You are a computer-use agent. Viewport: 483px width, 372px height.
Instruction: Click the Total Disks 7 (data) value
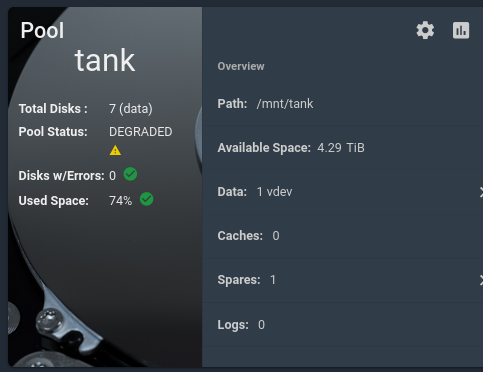pyautogui.click(x=131, y=109)
